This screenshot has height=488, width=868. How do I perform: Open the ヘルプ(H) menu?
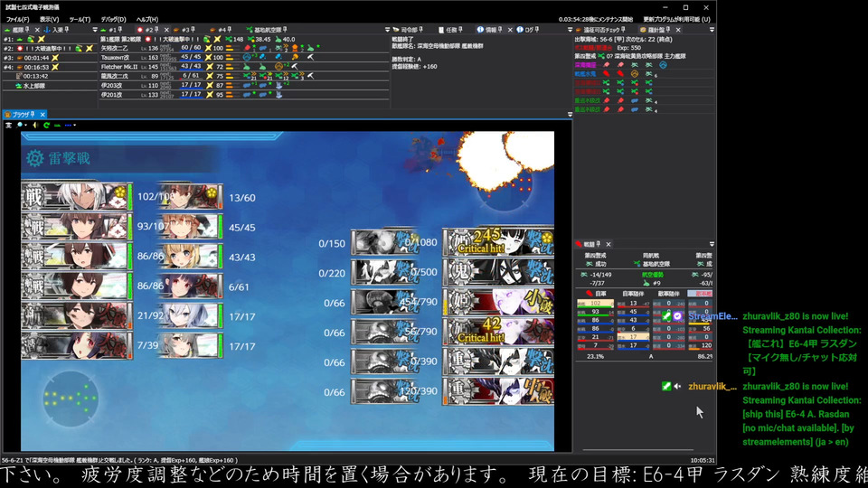tap(147, 19)
